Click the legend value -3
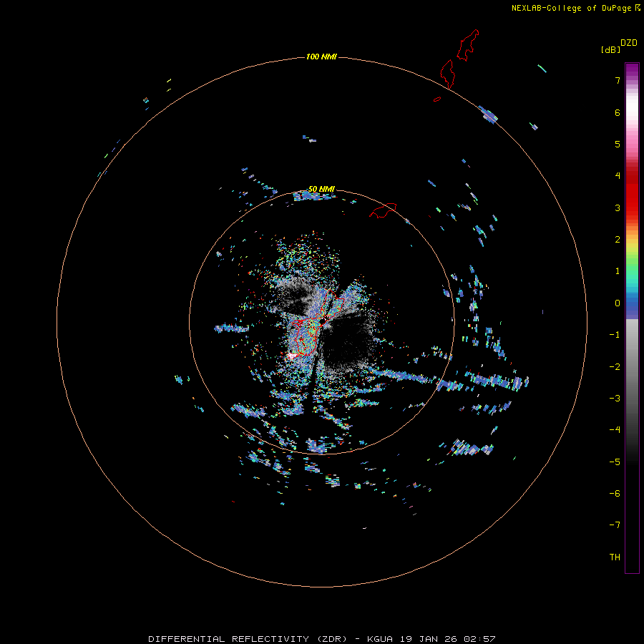Screen dimensions: 644x644 (615, 399)
